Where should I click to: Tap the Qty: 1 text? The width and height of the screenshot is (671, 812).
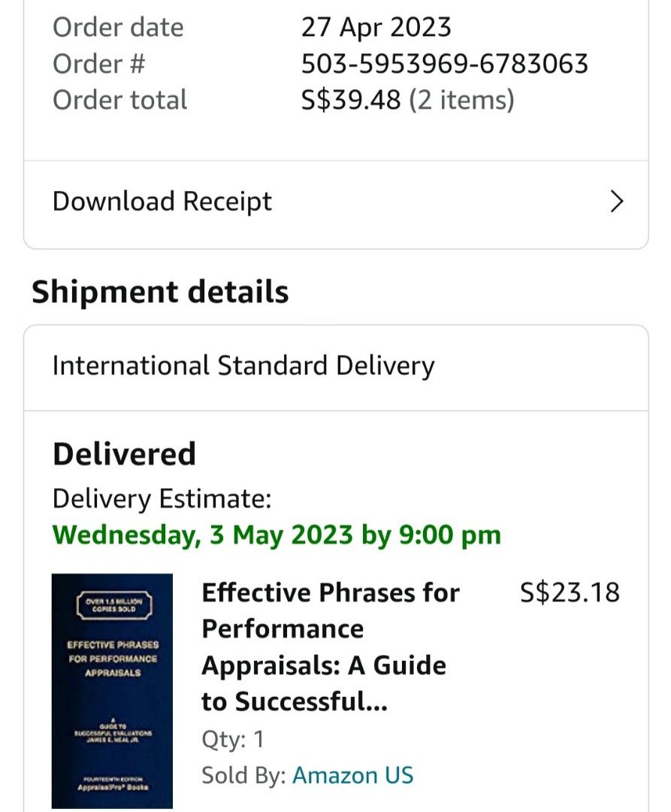tap(232, 739)
